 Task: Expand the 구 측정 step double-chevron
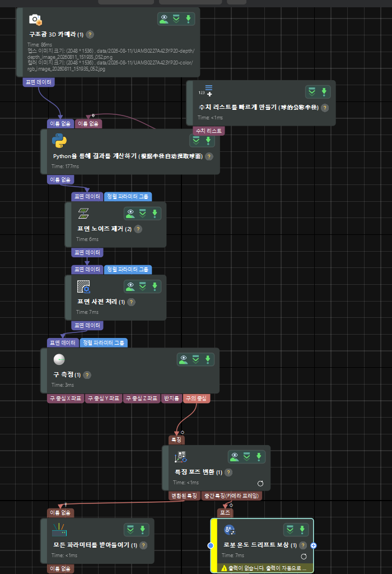coord(195,359)
